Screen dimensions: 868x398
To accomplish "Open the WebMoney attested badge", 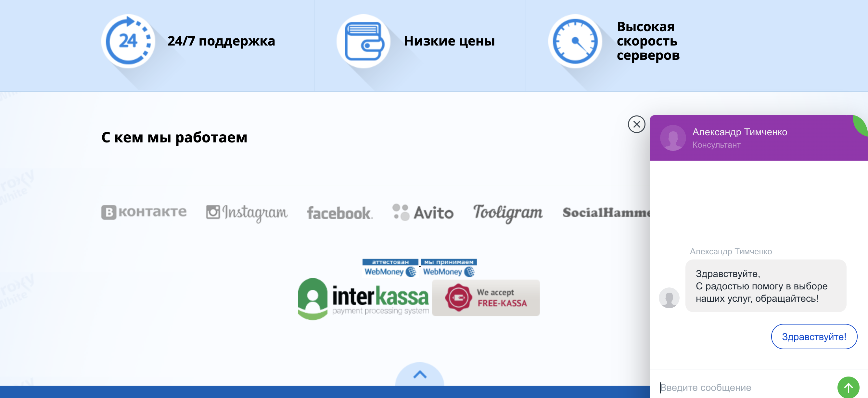I will tap(390, 268).
